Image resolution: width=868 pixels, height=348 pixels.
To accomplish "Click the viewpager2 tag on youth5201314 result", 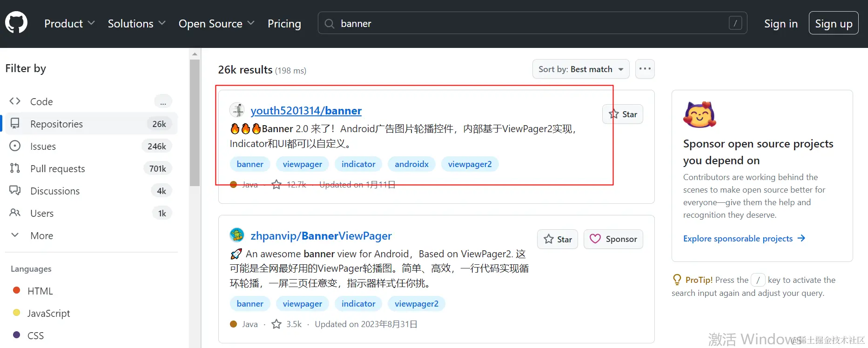I will coord(470,164).
